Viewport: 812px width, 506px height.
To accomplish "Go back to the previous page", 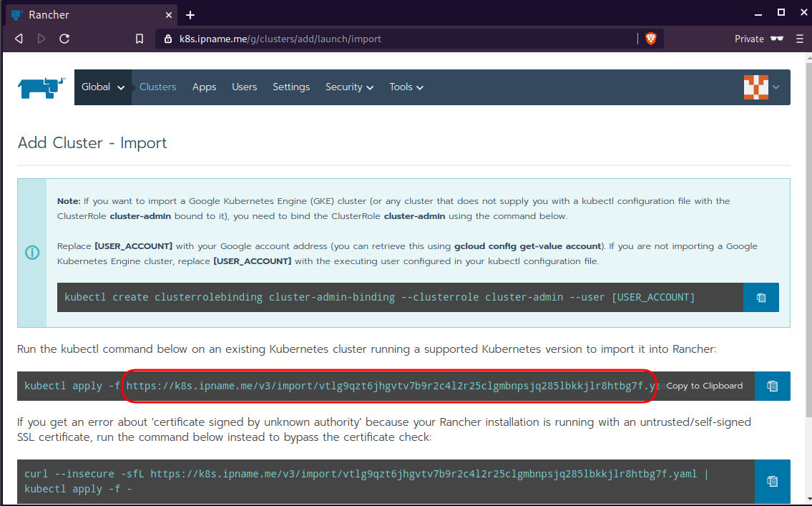I will point(19,39).
